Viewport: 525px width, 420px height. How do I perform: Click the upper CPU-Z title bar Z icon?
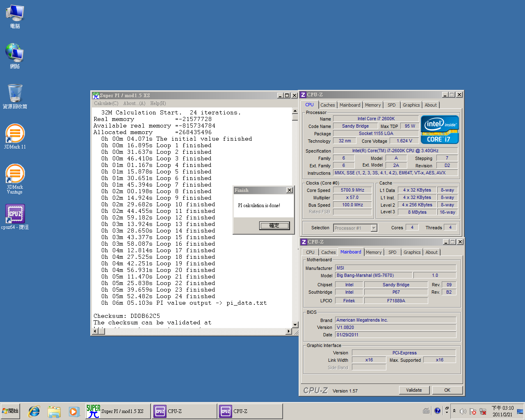pos(304,95)
